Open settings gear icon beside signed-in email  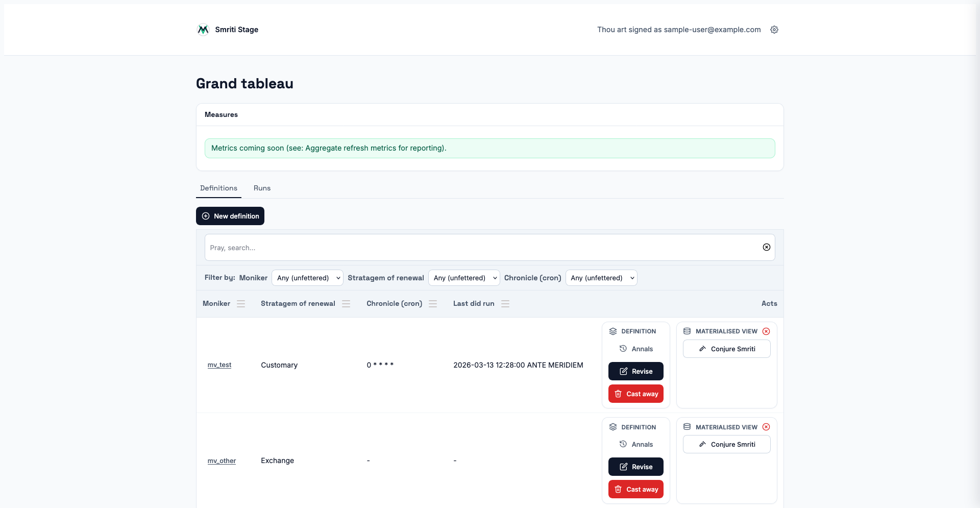pyautogui.click(x=774, y=30)
